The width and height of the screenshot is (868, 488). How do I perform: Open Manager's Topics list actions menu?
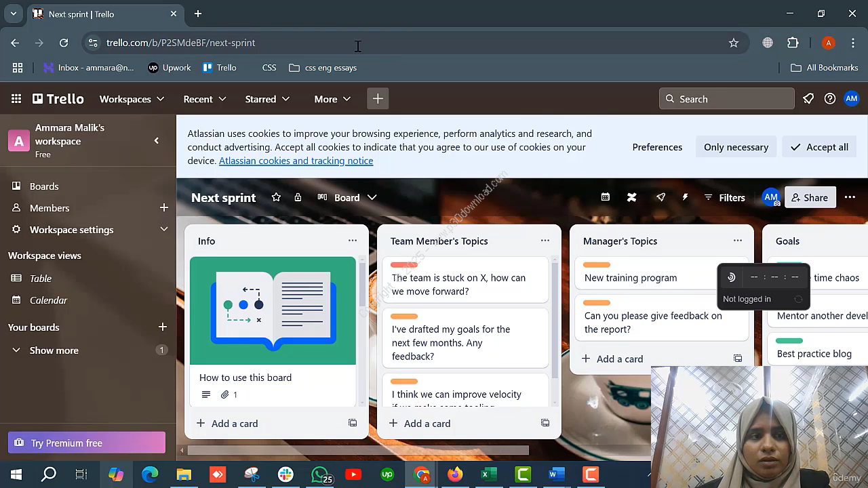[738, 241]
